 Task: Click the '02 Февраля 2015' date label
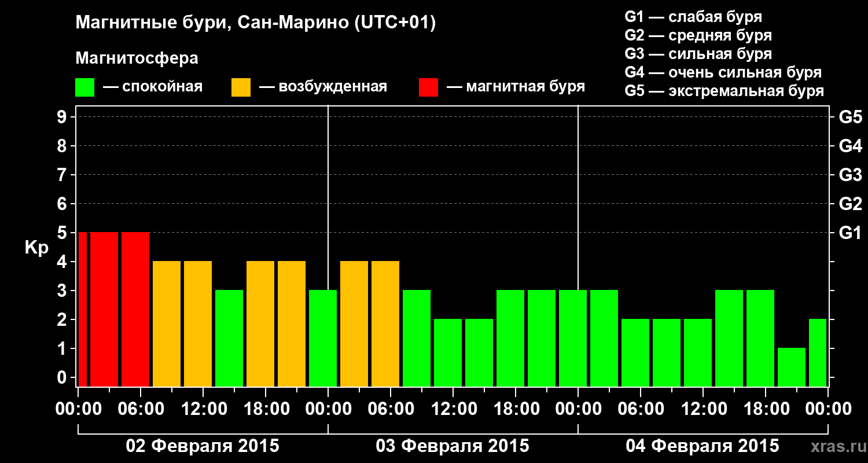(x=203, y=446)
